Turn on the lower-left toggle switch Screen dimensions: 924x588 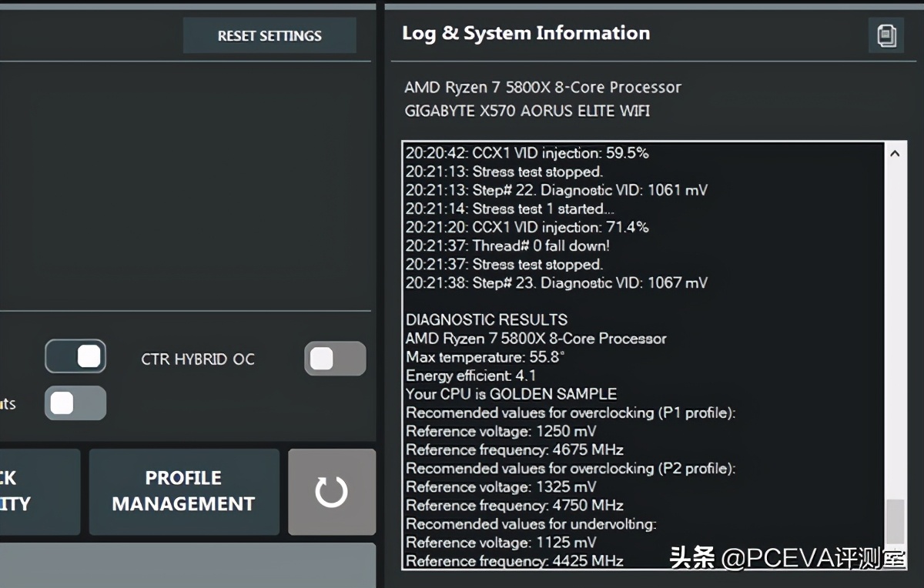(75, 403)
